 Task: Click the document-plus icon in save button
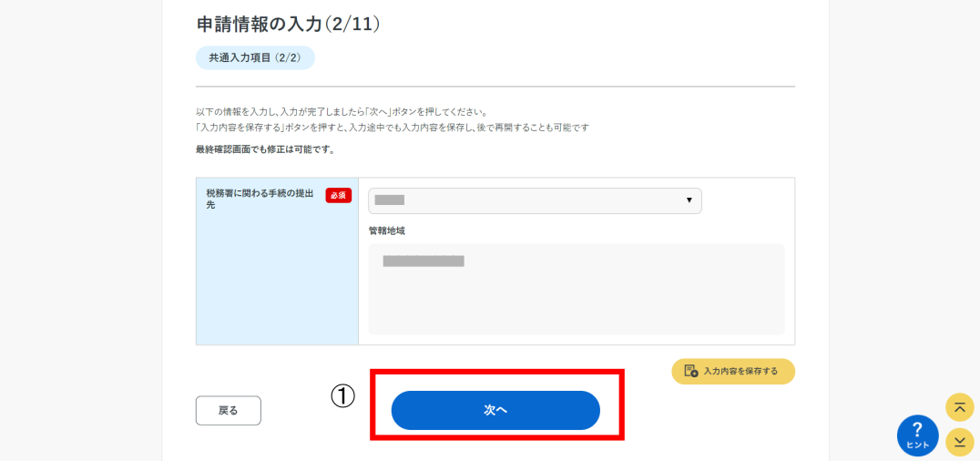click(x=690, y=371)
